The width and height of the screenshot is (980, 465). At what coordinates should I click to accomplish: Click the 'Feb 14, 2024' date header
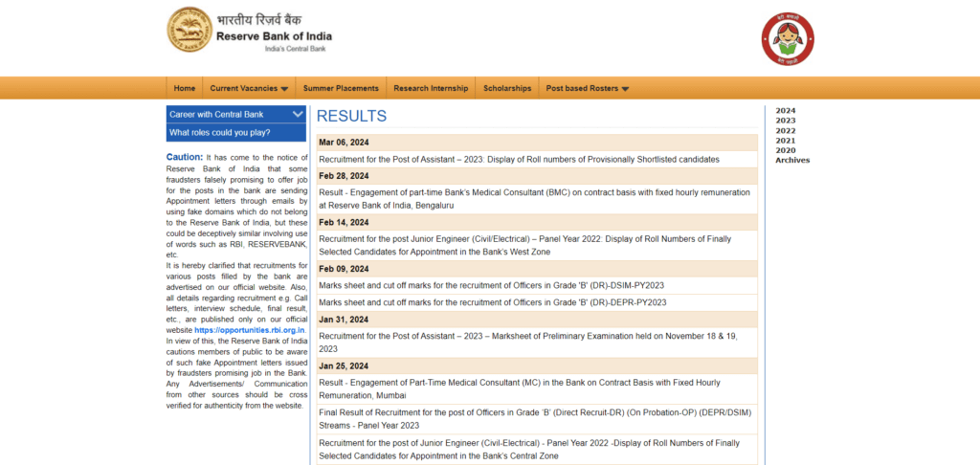pyautogui.click(x=537, y=223)
